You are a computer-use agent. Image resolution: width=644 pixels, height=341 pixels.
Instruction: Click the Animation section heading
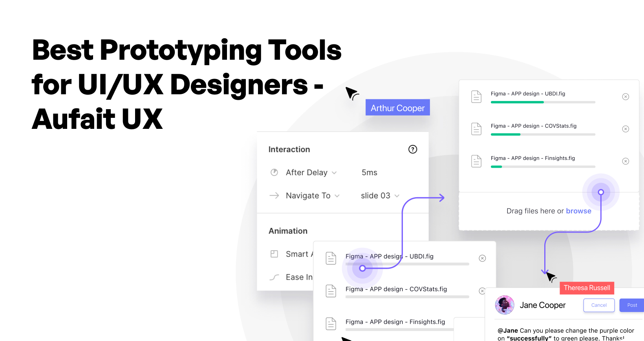(288, 231)
